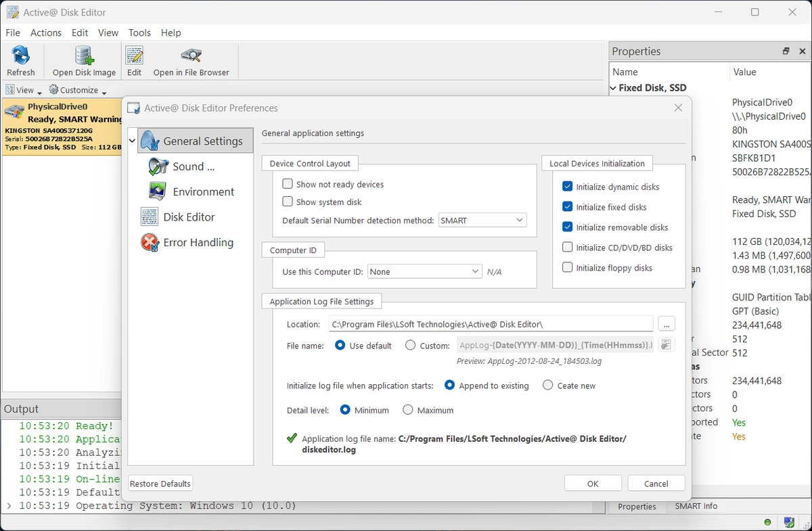Open Serial Number detection method dropdown
Screen dimensions: 812x531
482,220
